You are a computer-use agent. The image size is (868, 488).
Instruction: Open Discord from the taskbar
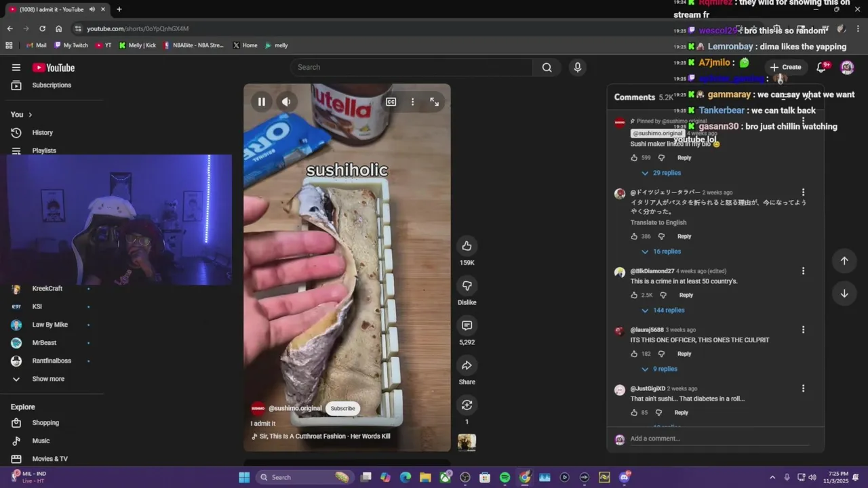coord(625,477)
